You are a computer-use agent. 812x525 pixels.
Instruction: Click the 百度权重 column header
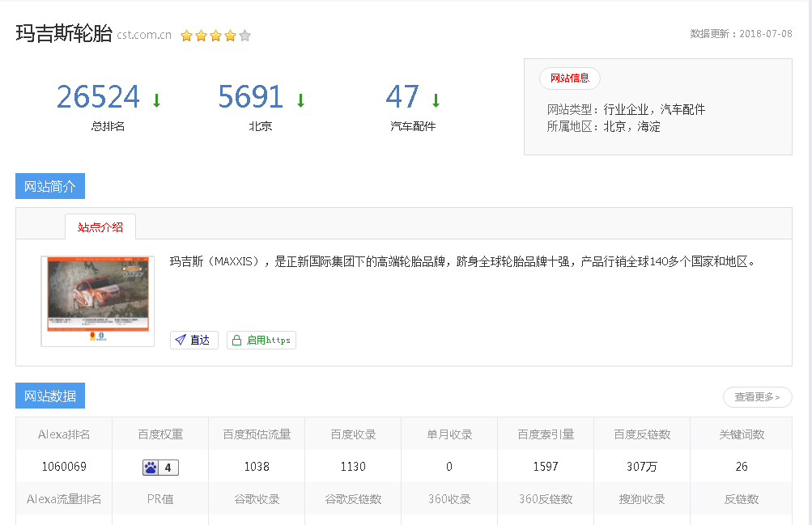coord(160,434)
